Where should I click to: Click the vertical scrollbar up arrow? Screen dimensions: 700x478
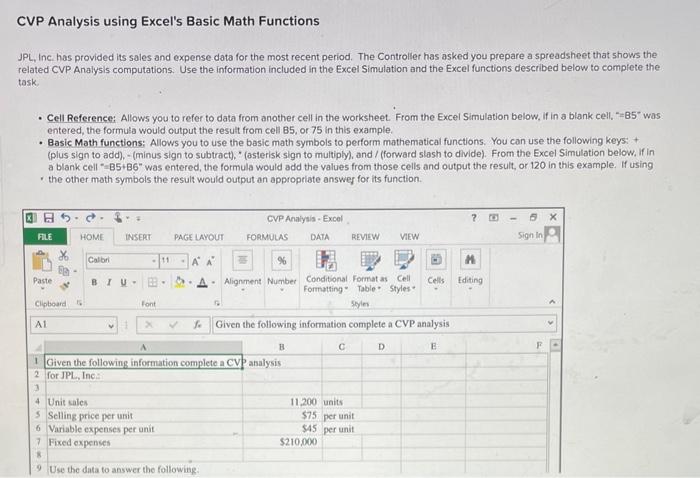click(555, 345)
